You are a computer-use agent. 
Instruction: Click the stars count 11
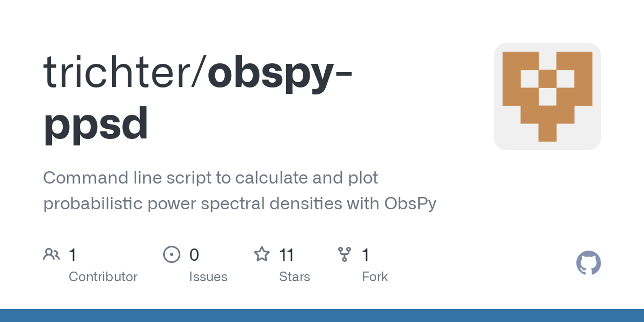click(x=287, y=254)
